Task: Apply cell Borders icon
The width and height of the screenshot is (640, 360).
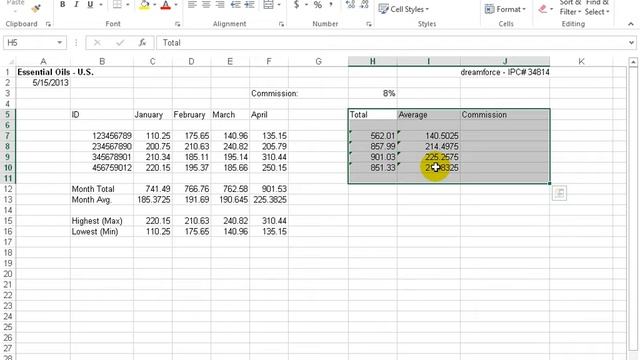Action: [x=117, y=5]
